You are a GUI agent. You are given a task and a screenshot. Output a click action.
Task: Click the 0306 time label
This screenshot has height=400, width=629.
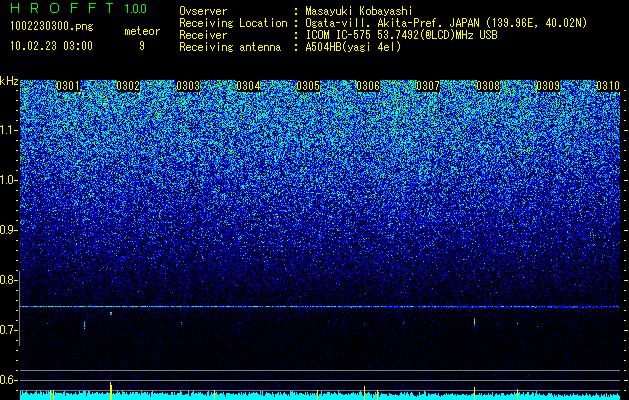pos(368,86)
